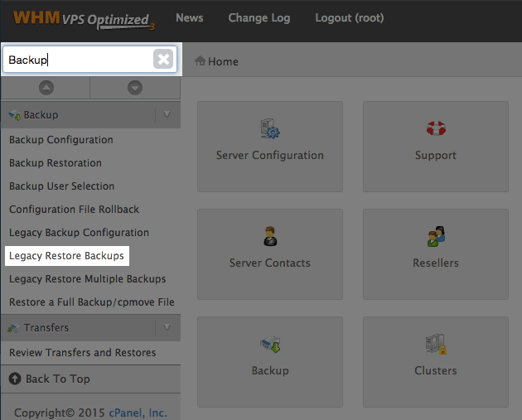
Task: Focus the sidebar search input field
Action: (x=78, y=60)
